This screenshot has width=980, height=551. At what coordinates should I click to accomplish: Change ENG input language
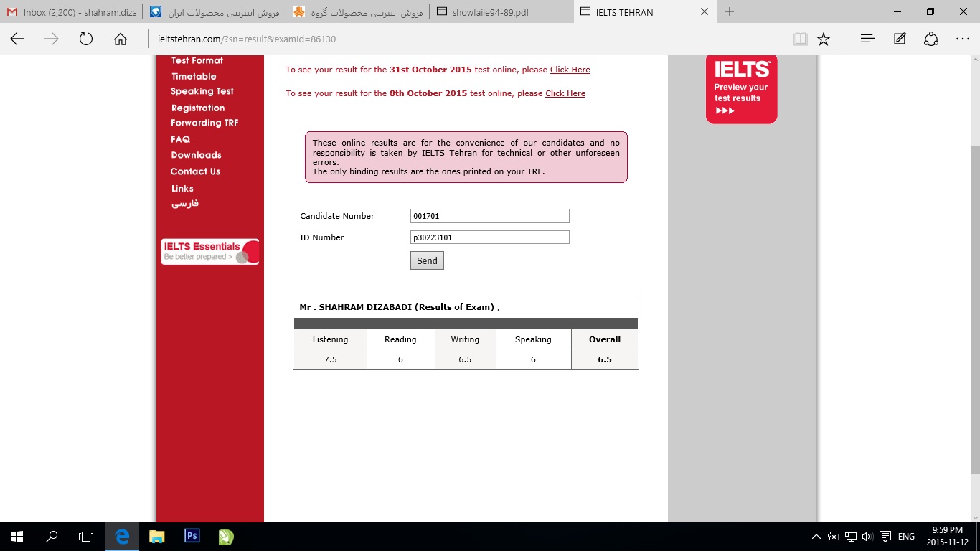(906, 537)
